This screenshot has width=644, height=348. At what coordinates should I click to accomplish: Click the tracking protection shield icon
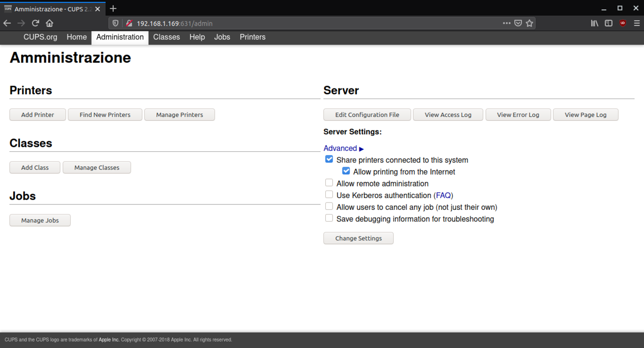tap(115, 23)
